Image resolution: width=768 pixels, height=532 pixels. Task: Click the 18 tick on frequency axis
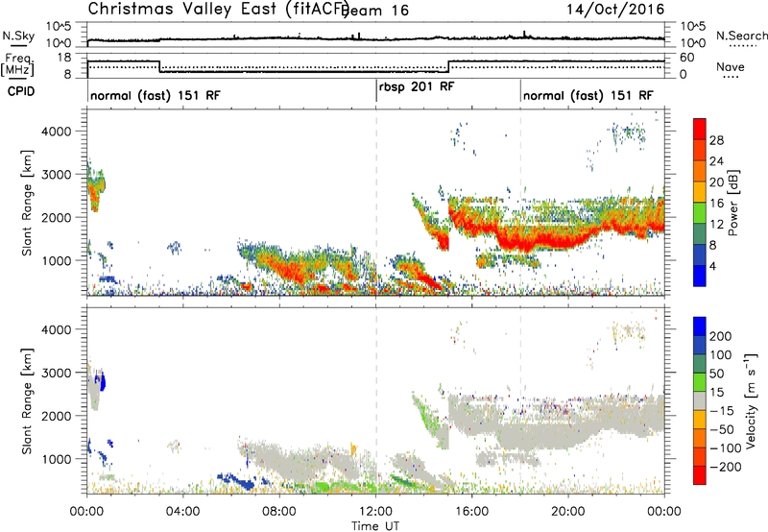64,58
